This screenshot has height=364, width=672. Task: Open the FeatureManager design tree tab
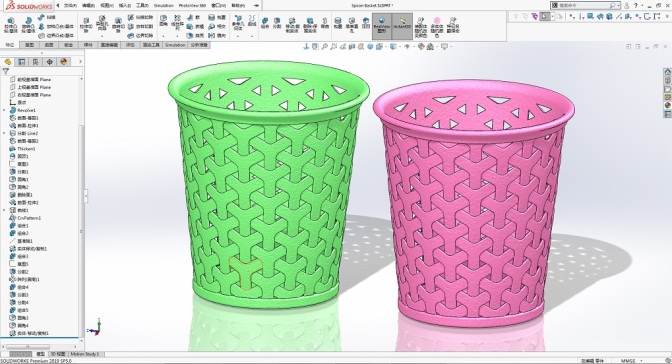(8, 62)
